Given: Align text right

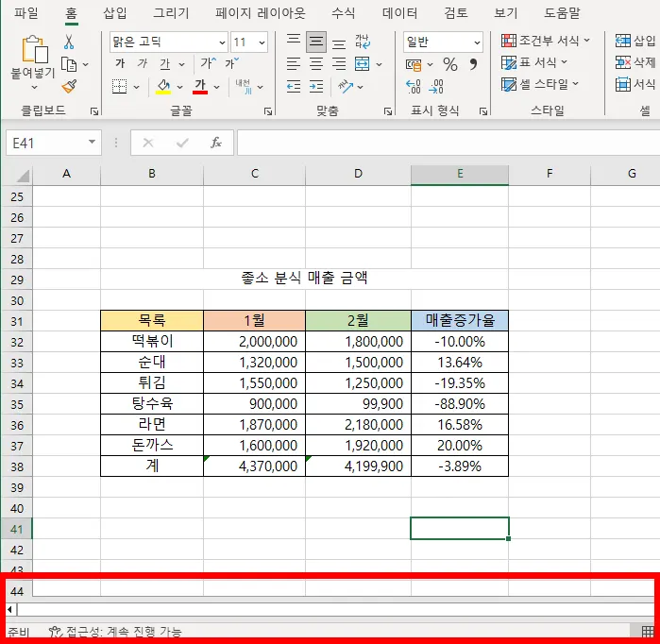Looking at the screenshot, I should [339, 64].
